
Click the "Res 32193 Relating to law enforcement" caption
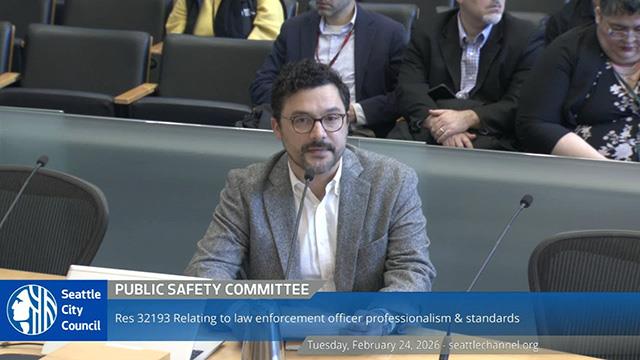317,318
